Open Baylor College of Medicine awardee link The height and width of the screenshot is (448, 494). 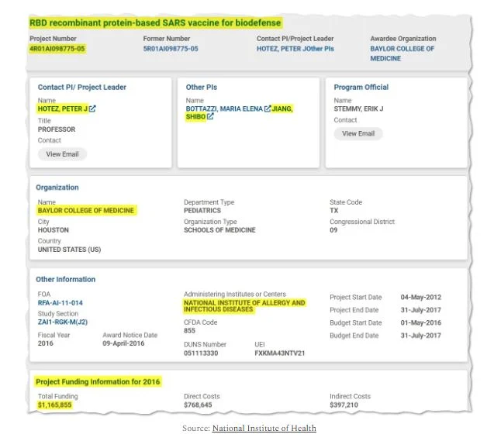402,53
